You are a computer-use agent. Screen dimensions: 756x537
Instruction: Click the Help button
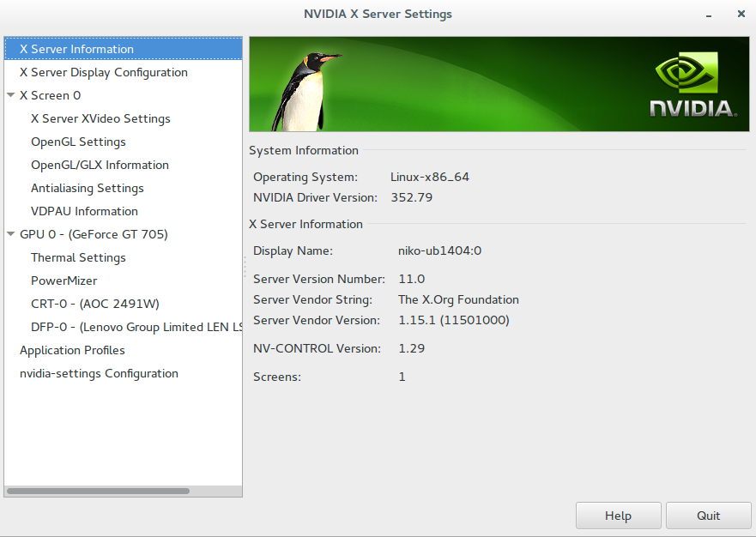618,516
